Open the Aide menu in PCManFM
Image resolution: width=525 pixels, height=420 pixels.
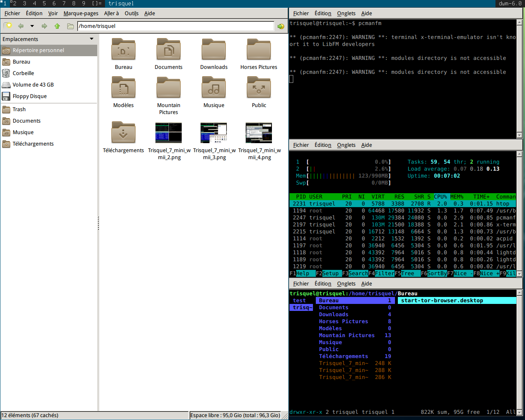[x=150, y=13]
